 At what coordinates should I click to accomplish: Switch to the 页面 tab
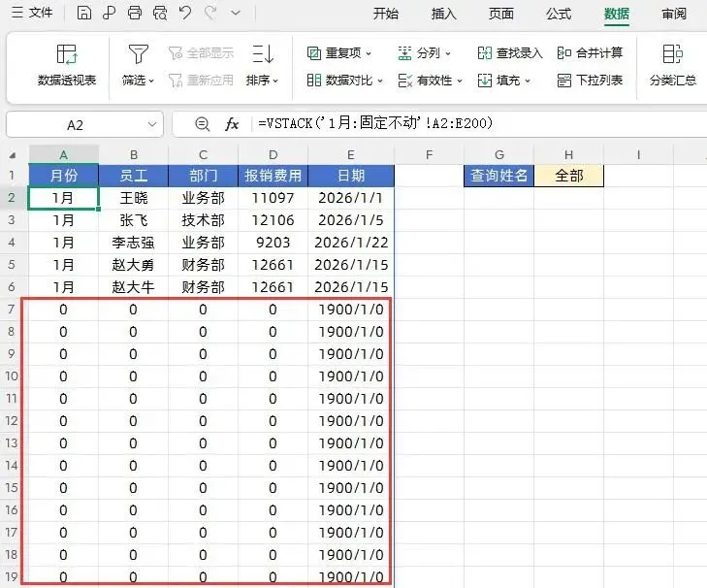click(x=501, y=14)
